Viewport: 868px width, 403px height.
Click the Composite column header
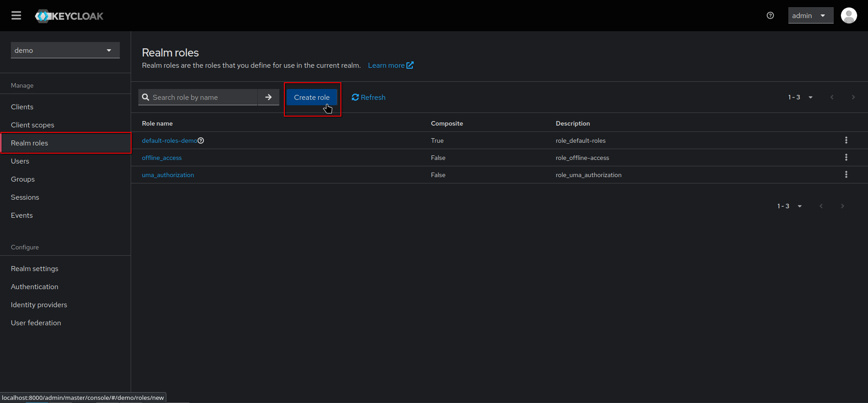point(447,123)
